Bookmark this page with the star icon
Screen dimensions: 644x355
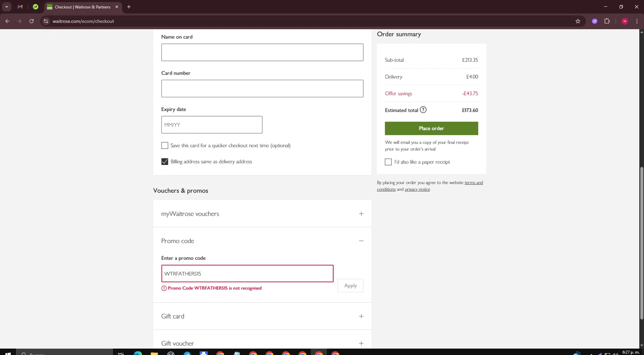click(578, 21)
